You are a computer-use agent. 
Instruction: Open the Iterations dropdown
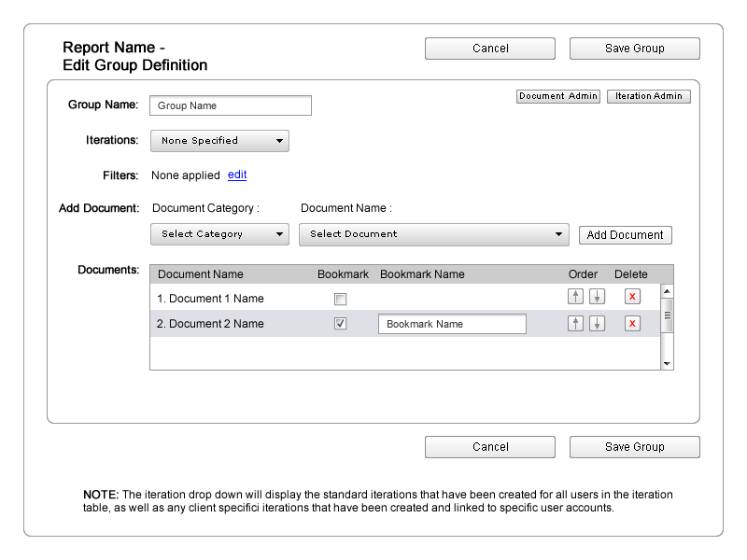point(219,141)
